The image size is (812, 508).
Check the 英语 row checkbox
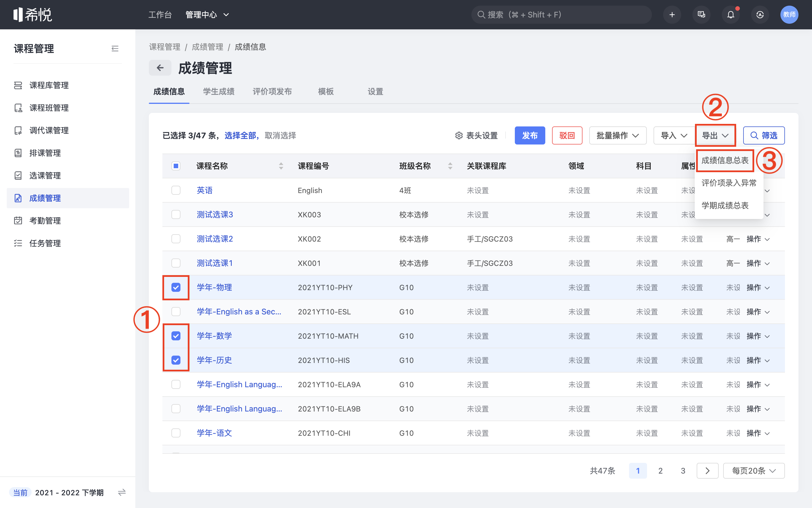point(176,190)
